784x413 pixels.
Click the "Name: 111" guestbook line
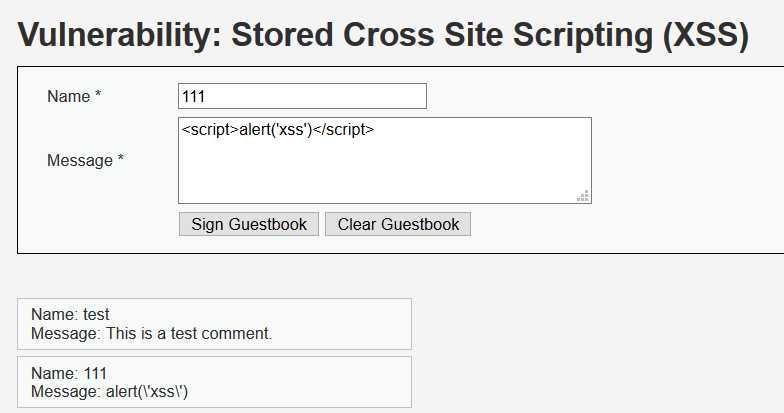pyautogui.click(x=68, y=372)
